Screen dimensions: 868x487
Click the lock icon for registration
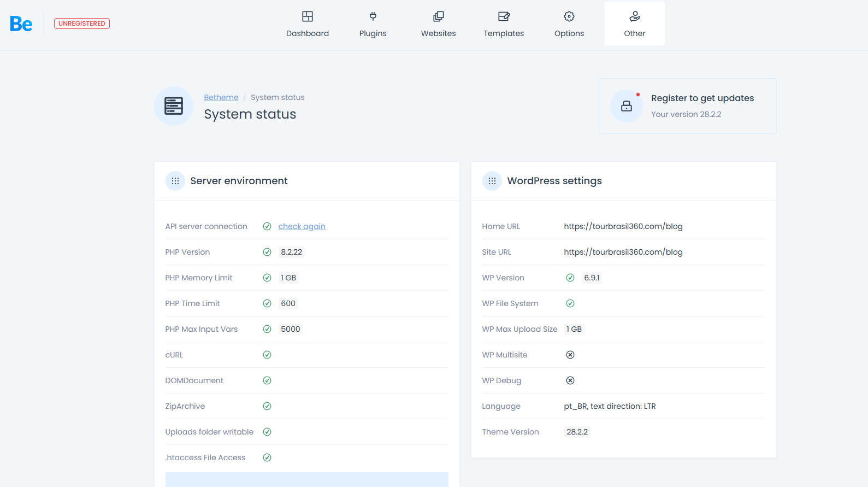(626, 106)
